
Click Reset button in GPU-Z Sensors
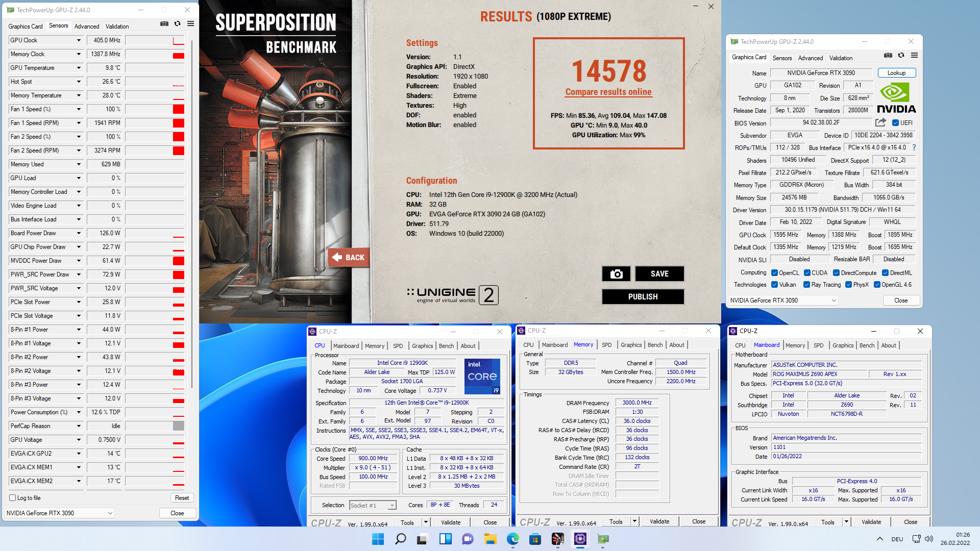click(182, 498)
